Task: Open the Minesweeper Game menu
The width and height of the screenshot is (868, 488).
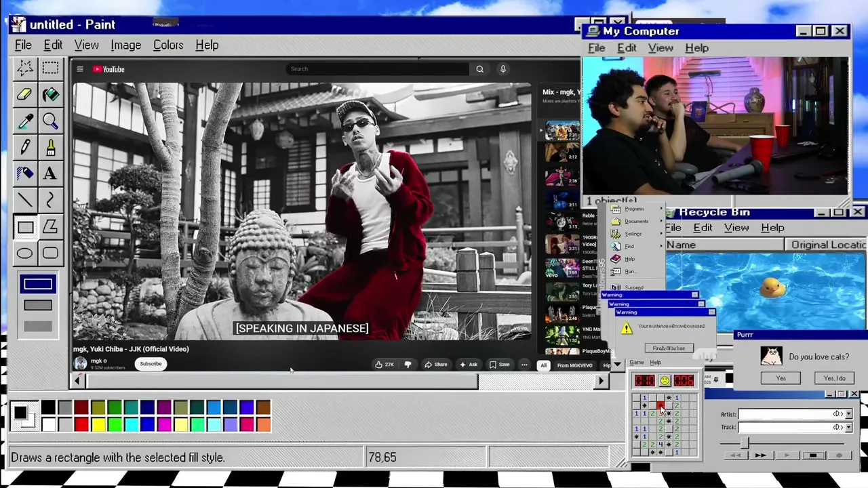Action: pos(637,363)
